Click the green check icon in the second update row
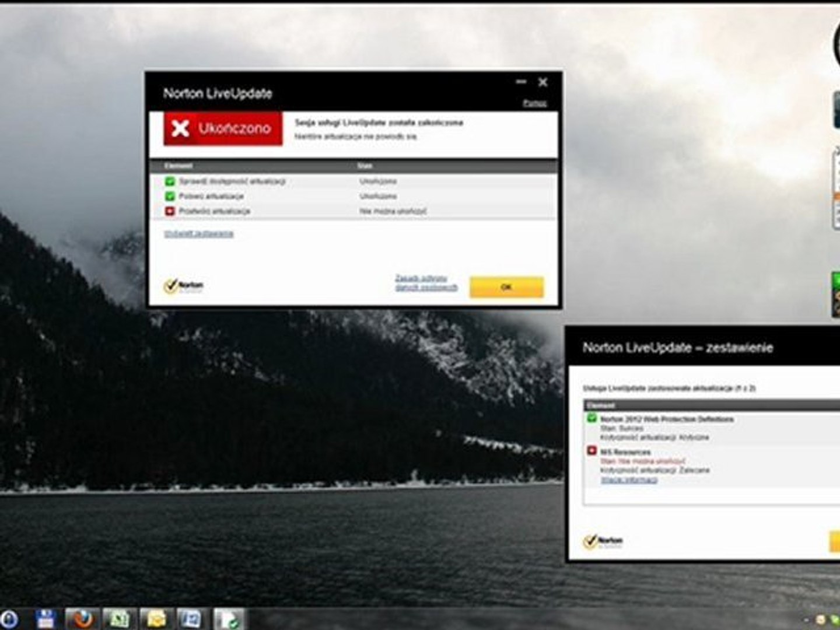Screen dimensions: 840x630 coord(170,197)
